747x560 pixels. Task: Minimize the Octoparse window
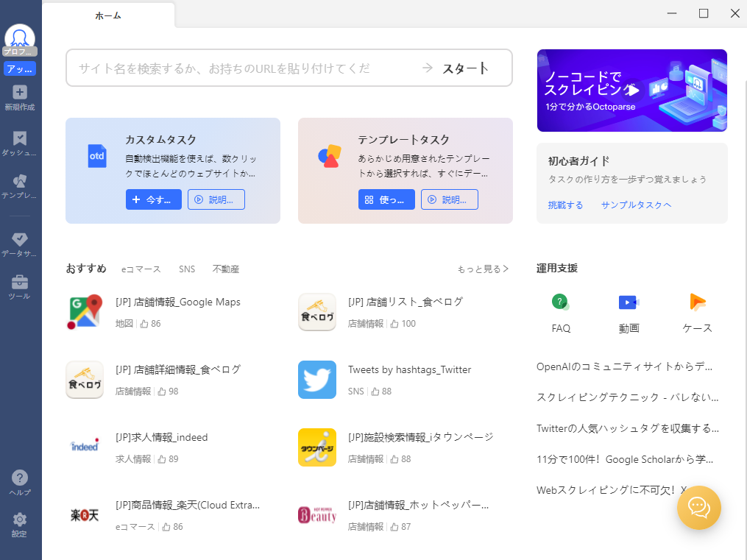pyautogui.click(x=672, y=13)
